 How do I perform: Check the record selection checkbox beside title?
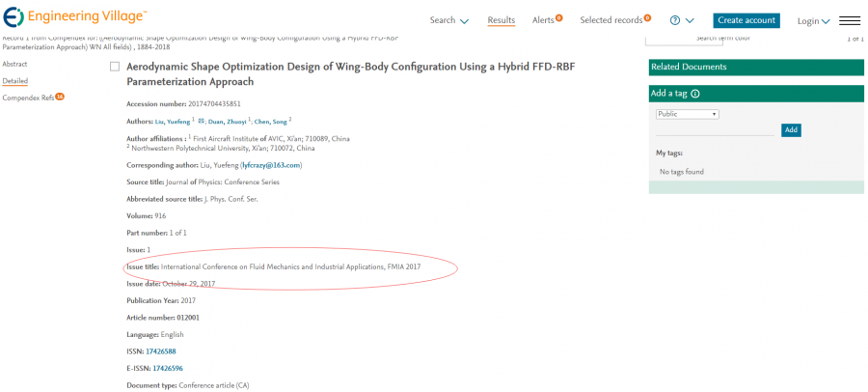[115, 67]
